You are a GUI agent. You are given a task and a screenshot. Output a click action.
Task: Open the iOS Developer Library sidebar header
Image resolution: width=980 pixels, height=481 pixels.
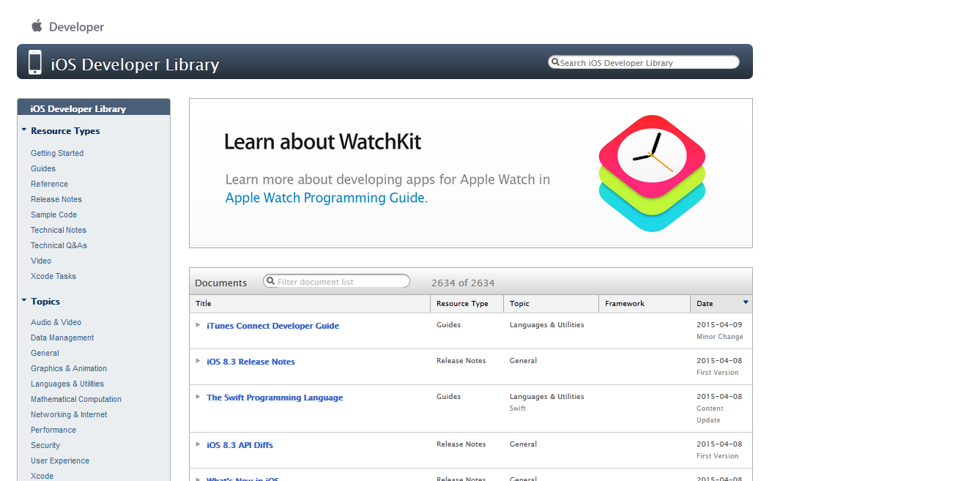[x=94, y=108]
